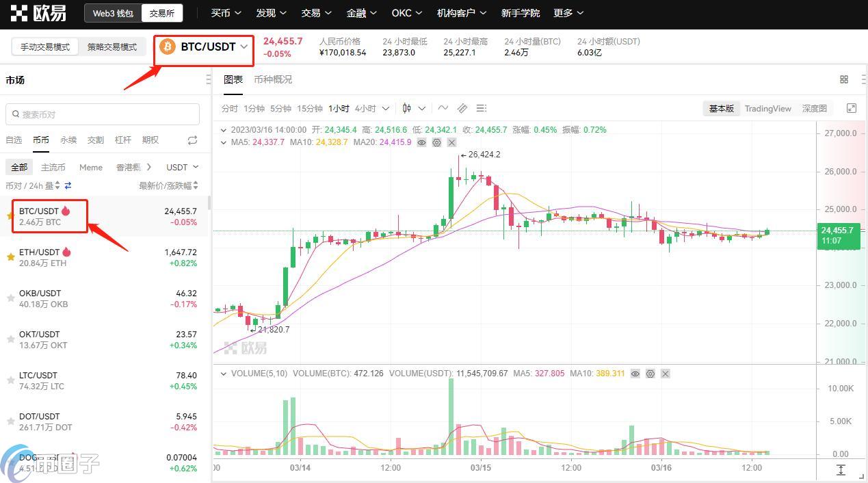This screenshot has width=868, height=483.
Task: Switch to strategy trading mode (策略交易模式)
Action: click(x=112, y=47)
